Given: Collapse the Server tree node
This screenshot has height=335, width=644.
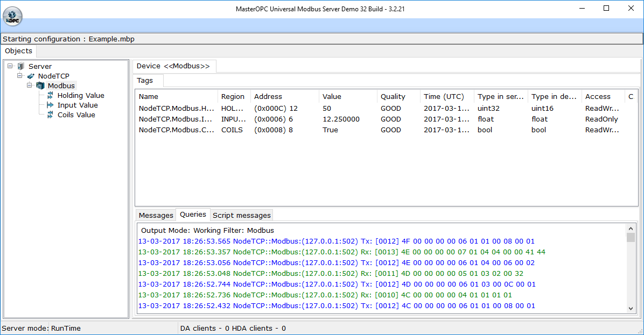Looking at the screenshot, I should click(x=10, y=66).
